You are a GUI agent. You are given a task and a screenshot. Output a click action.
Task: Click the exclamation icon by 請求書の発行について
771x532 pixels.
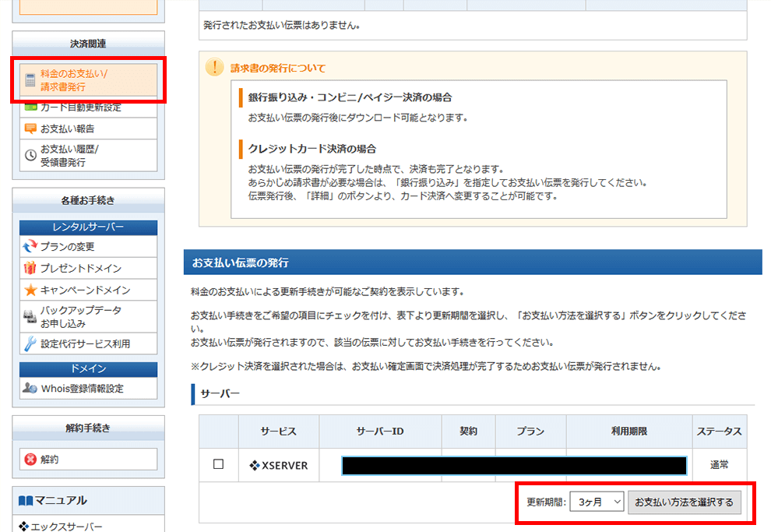[x=214, y=67]
